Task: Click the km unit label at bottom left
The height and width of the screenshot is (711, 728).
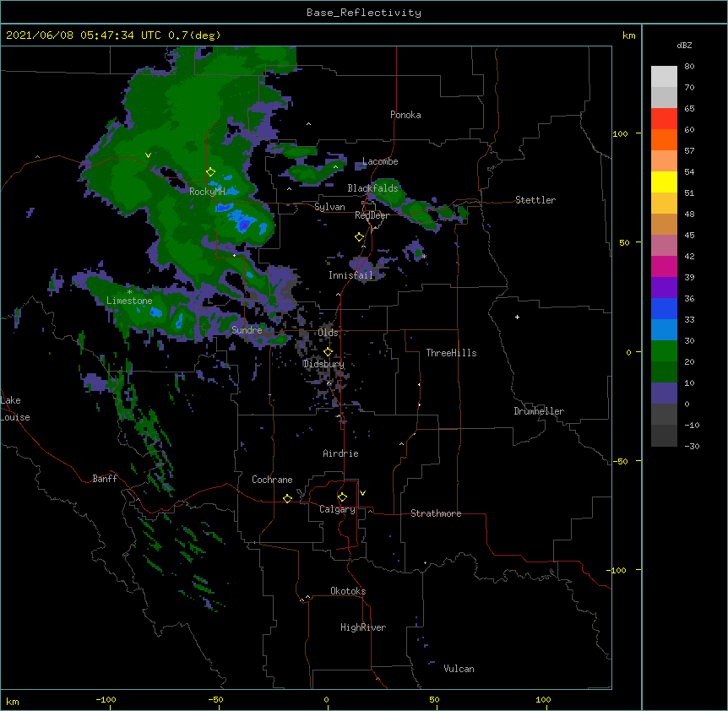Action: pyautogui.click(x=13, y=701)
